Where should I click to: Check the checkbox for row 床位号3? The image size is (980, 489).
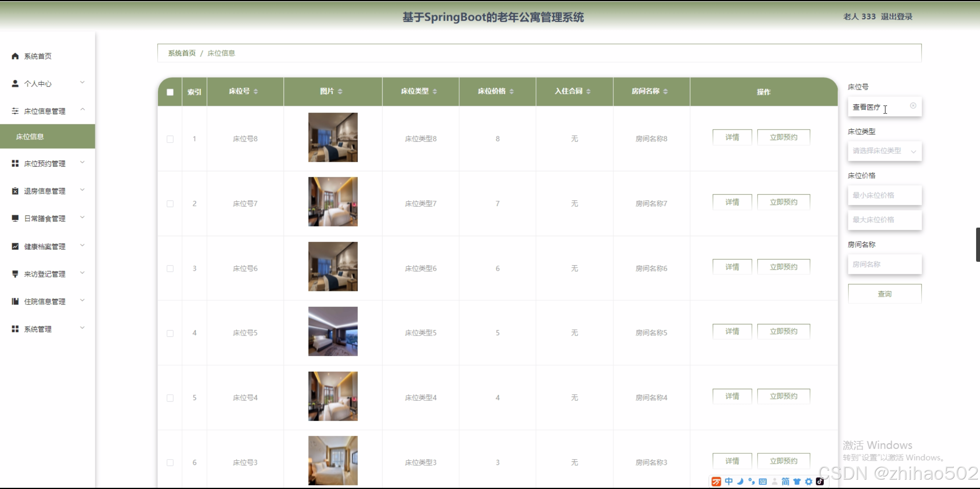(x=170, y=463)
